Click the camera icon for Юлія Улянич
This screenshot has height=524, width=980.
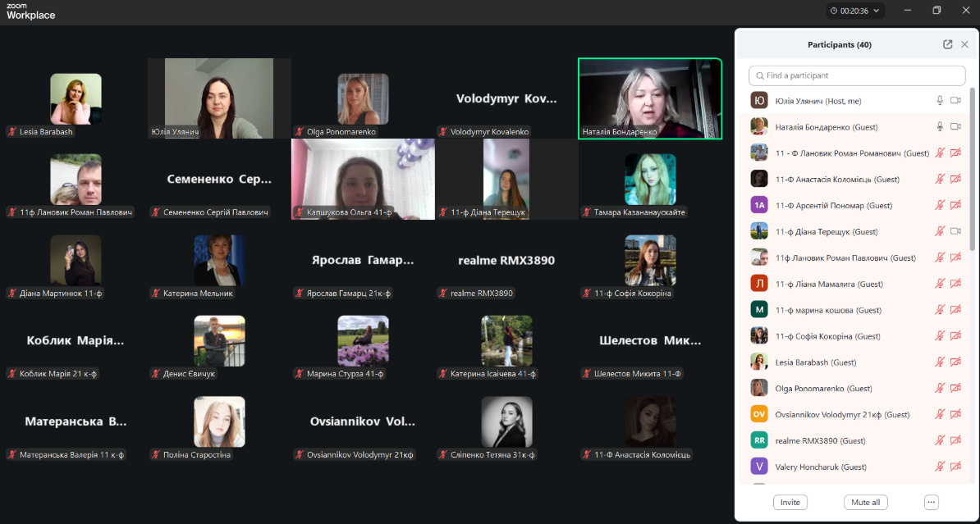(955, 101)
